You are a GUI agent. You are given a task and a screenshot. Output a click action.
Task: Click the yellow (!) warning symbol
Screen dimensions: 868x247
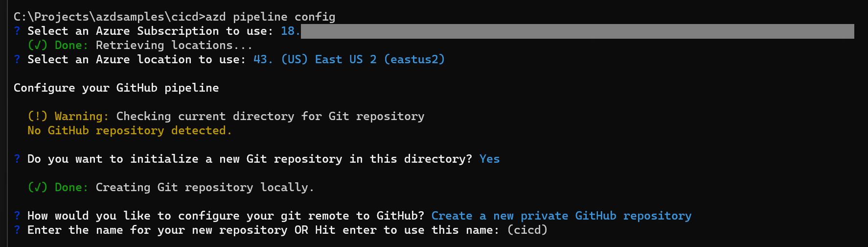38,116
